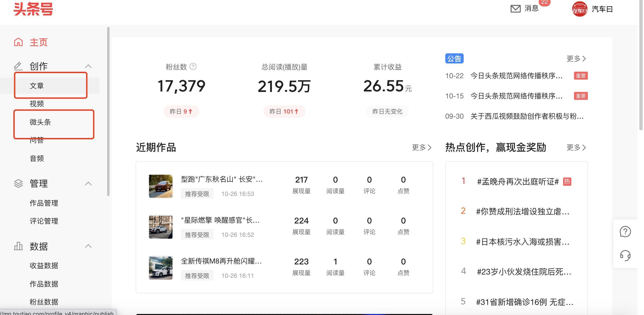Click 推荐受限 tag on 10-26 16:53 article
The width and height of the screenshot is (644, 315).
pos(197,194)
